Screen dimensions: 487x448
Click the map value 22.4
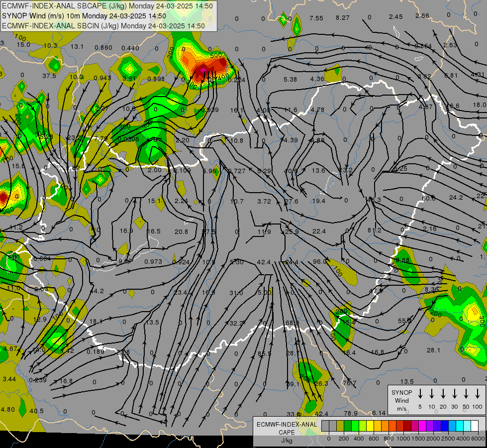coord(319,231)
